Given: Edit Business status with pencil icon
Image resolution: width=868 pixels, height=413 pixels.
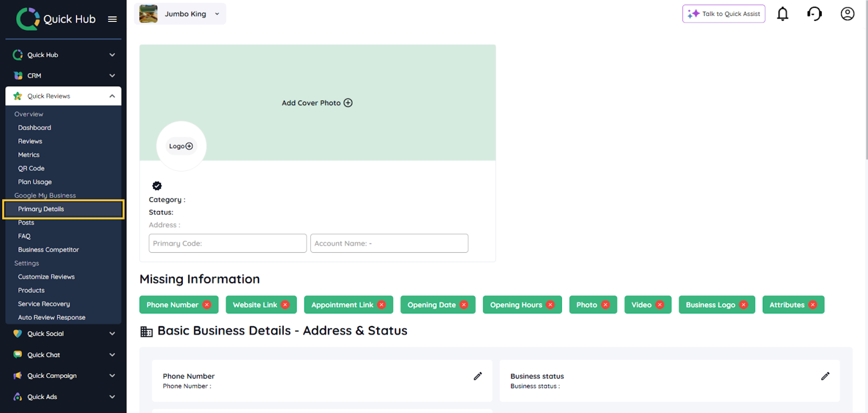Looking at the screenshot, I should [825, 376].
